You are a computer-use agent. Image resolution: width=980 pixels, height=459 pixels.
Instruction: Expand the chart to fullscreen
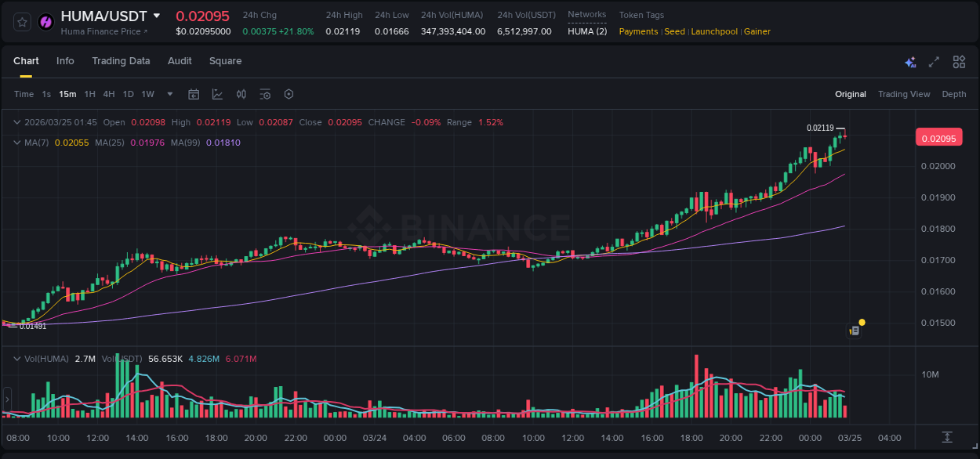pyautogui.click(x=934, y=62)
